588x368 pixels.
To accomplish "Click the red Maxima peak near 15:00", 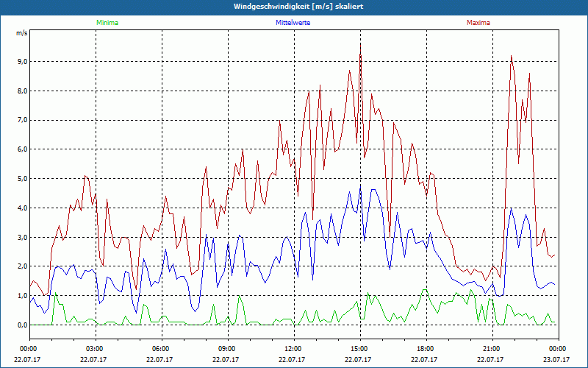I will pos(360,44).
